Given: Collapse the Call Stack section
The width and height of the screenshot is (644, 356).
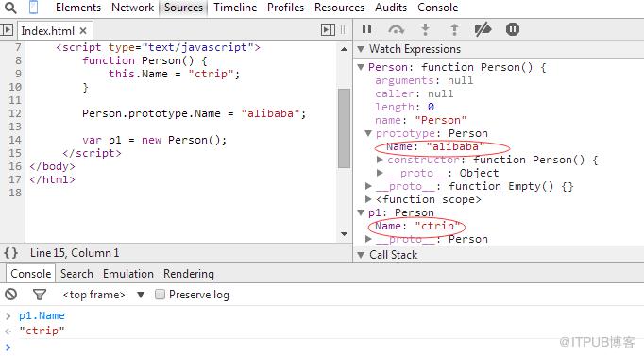Looking at the screenshot, I should [x=361, y=255].
